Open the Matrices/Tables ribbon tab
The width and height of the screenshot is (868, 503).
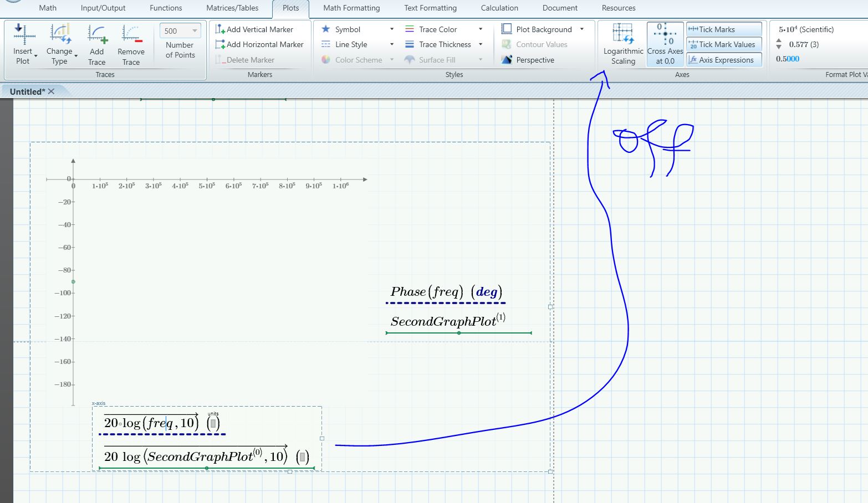[x=232, y=8]
